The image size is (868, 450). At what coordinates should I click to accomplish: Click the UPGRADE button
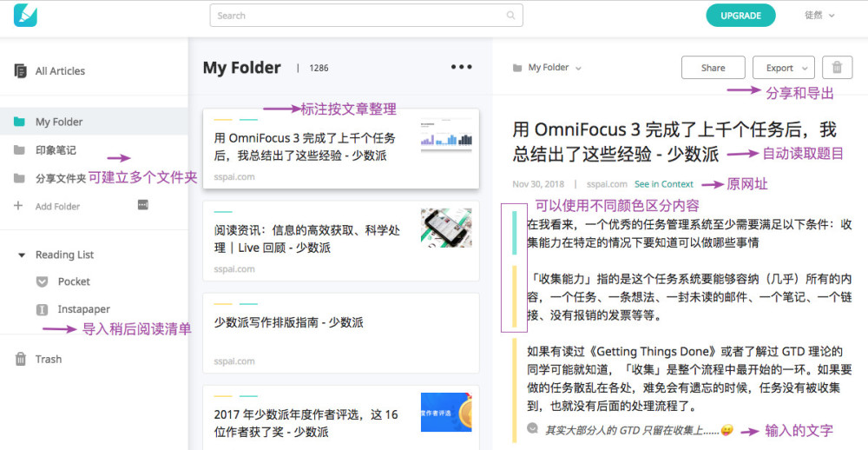click(740, 16)
